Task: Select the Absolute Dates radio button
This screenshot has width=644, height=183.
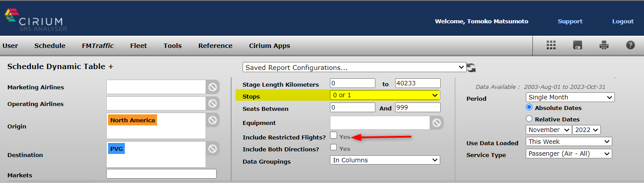Action: tap(529, 107)
